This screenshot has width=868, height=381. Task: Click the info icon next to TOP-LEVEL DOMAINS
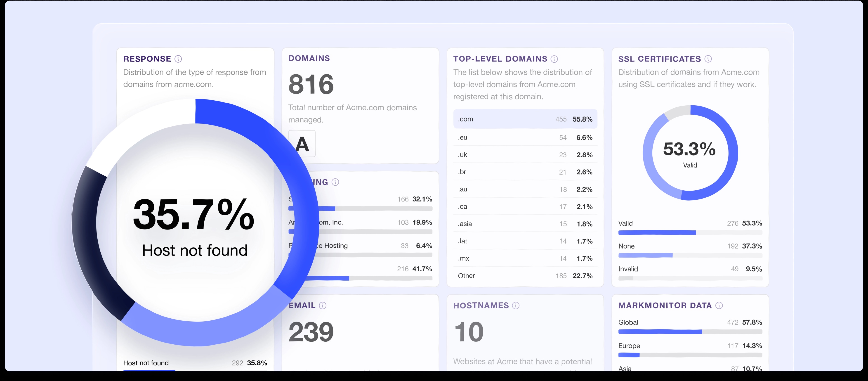554,59
